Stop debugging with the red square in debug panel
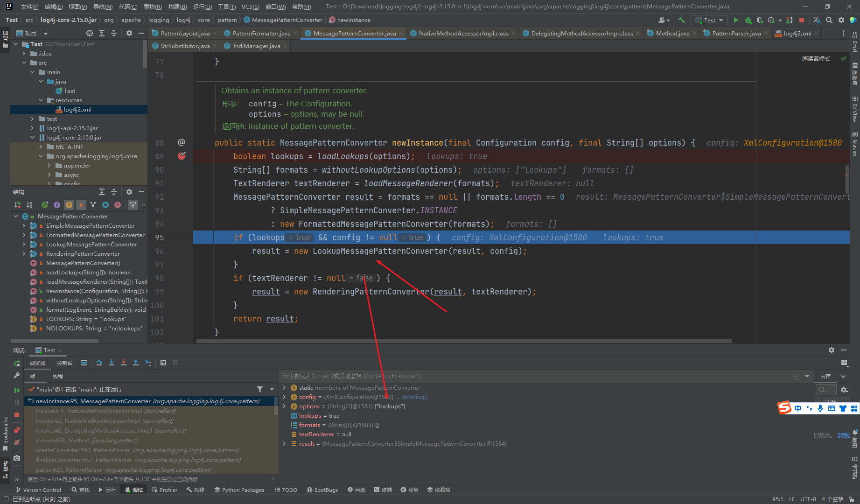Viewport: 860px width, 504px height. [17, 414]
